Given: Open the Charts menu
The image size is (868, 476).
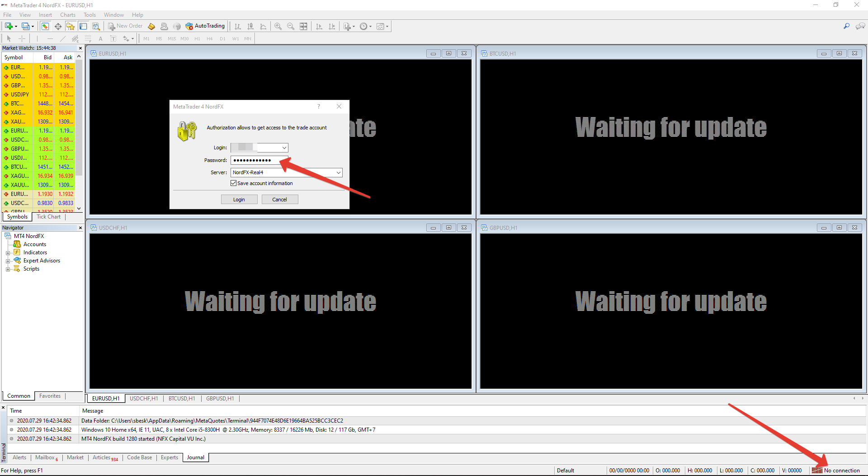Looking at the screenshot, I should [x=68, y=15].
